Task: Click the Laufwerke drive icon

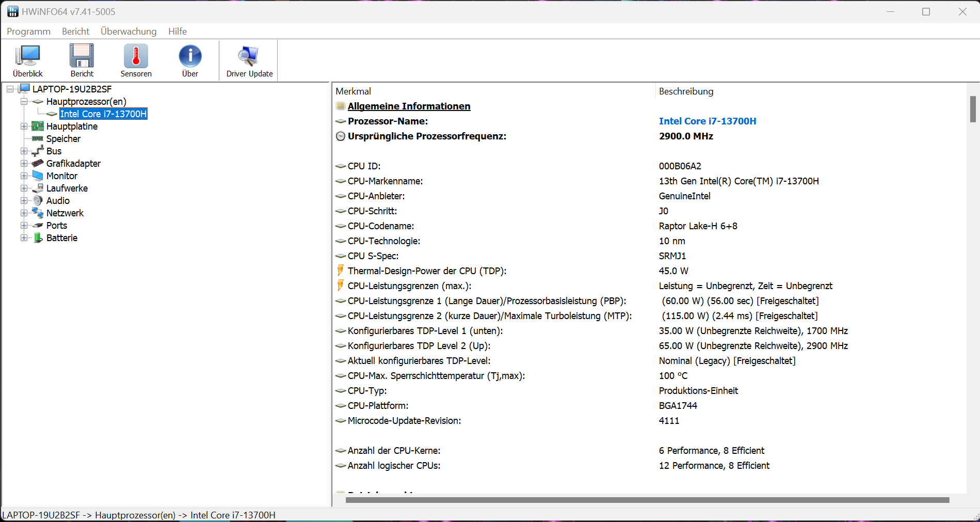Action: click(38, 188)
